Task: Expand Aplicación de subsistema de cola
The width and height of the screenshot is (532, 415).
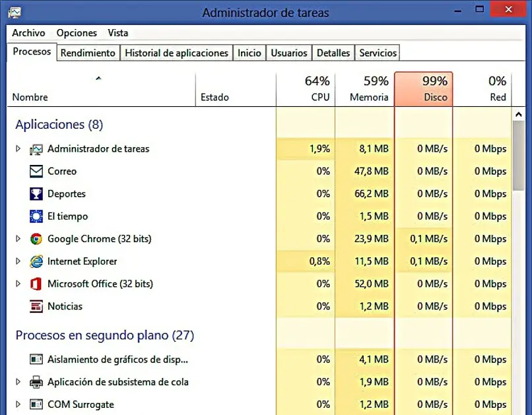Action: [x=18, y=382]
